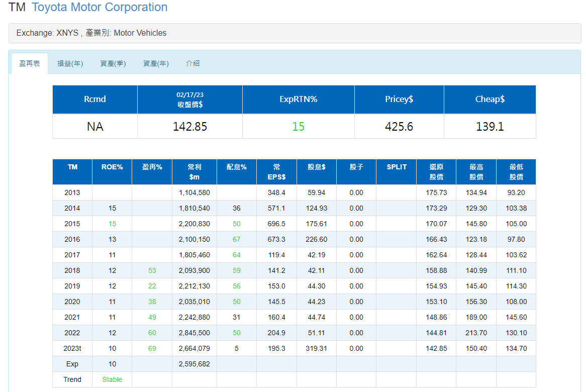The height and width of the screenshot is (392, 586).
Task: Click the 股息$ column header
Action: (317, 172)
